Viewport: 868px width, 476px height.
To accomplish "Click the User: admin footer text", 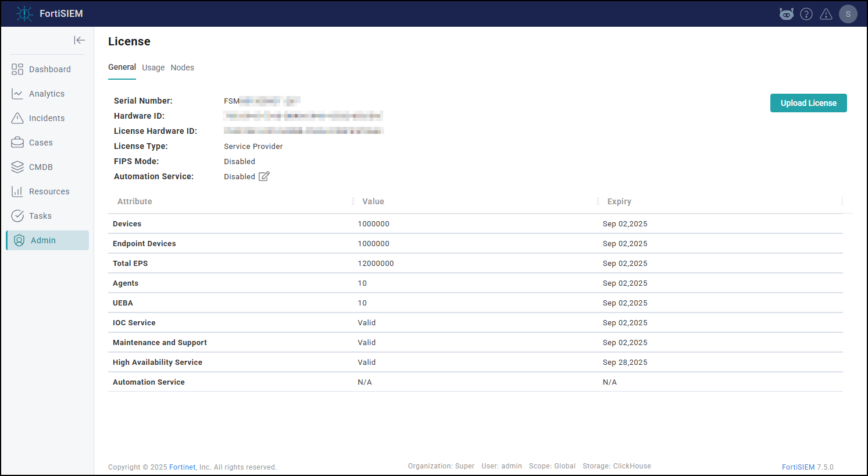I will (502, 466).
